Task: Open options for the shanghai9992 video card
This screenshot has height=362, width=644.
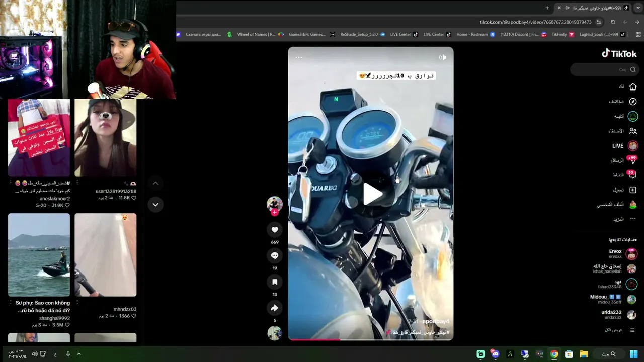Action: [x=11, y=303]
